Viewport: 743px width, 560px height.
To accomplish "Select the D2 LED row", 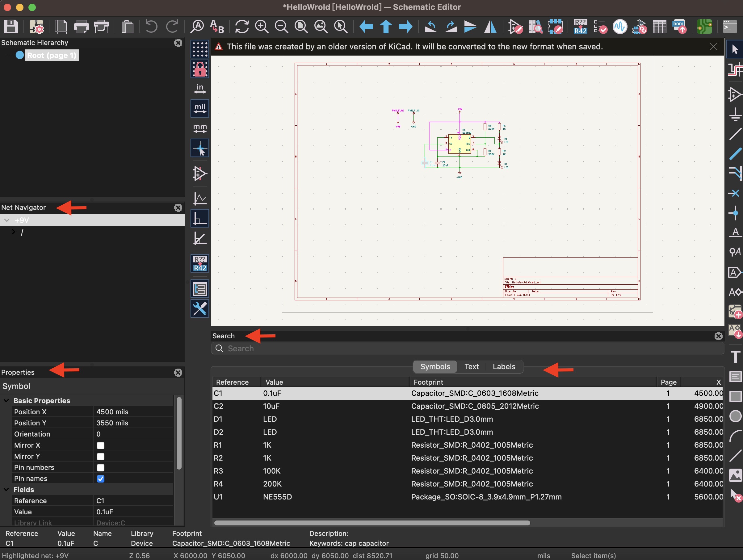I will pos(467,432).
